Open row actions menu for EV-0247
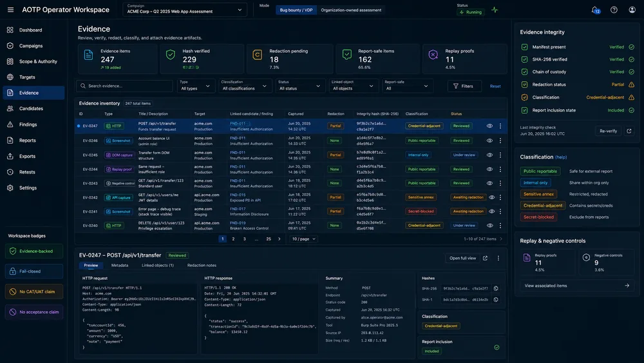644x363 pixels. coord(500,126)
